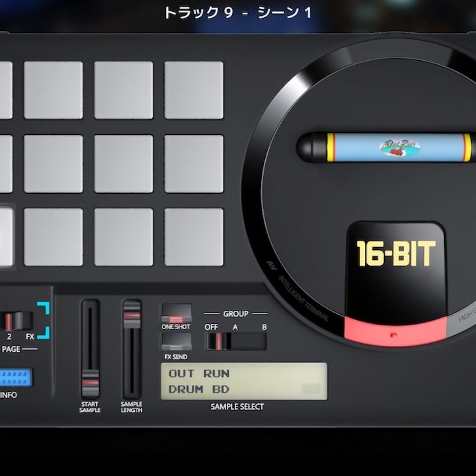This screenshot has height=476, width=476.
Task: Click the SAMPLE LENGTH slider handle
Action: (x=132, y=315)
